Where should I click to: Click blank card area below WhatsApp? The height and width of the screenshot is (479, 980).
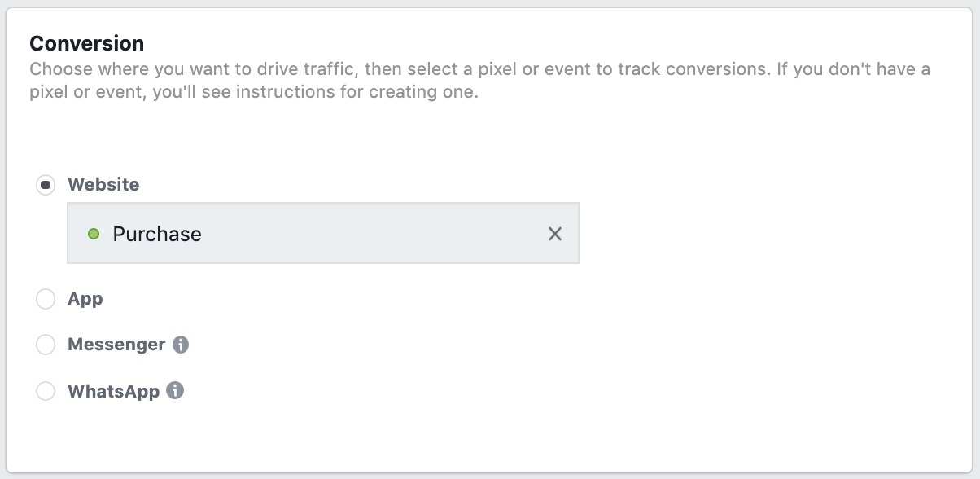coord(488,436)
